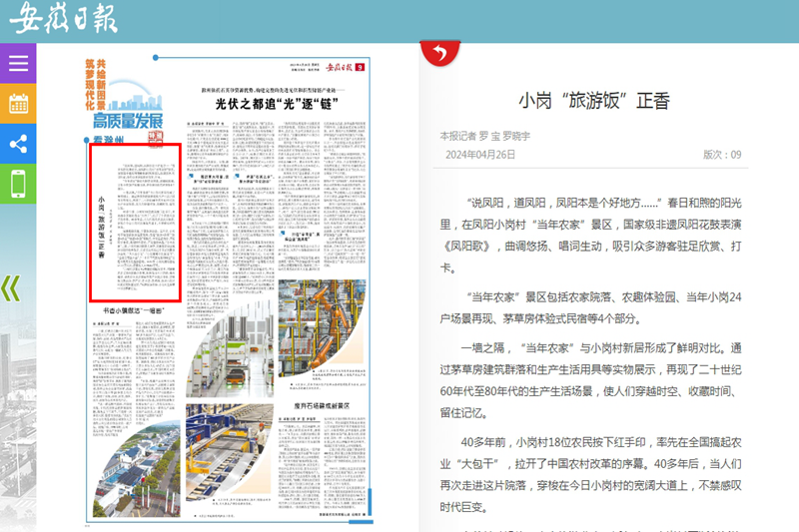Click the red back arrow button
The width and height of the screenshot is (799, 532).
click(439, 53)
